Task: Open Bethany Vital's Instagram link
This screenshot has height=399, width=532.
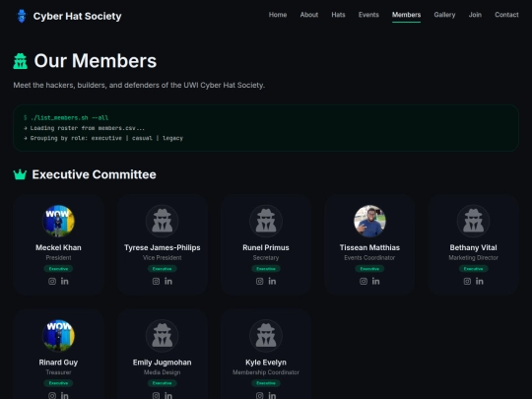Action: [467, 281]
